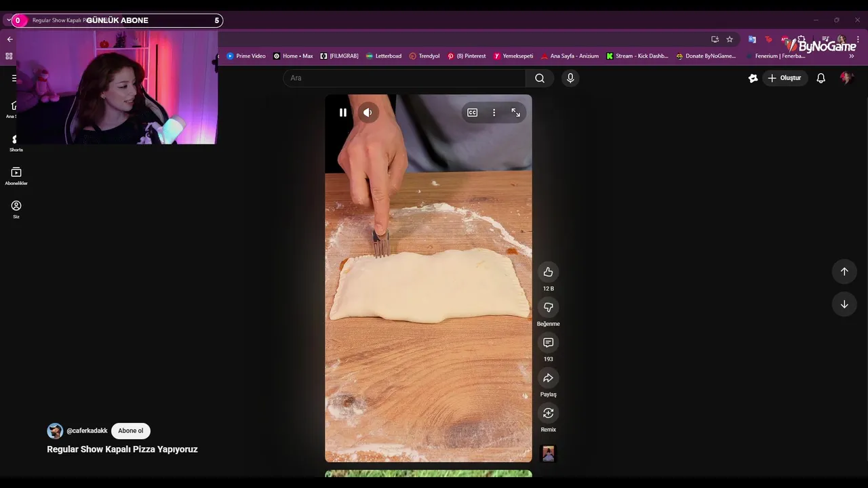The height and width of the screenshot is (488, 868).
Task: Subscribe using Abone ol button
Action: click(131, 431)
